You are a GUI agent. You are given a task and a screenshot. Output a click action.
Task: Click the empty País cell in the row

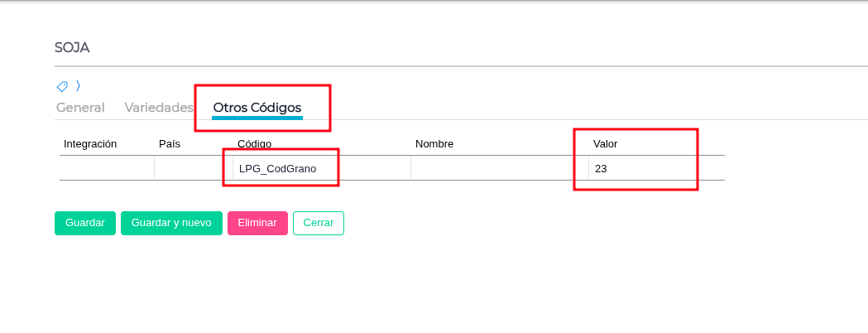(193, 168)
